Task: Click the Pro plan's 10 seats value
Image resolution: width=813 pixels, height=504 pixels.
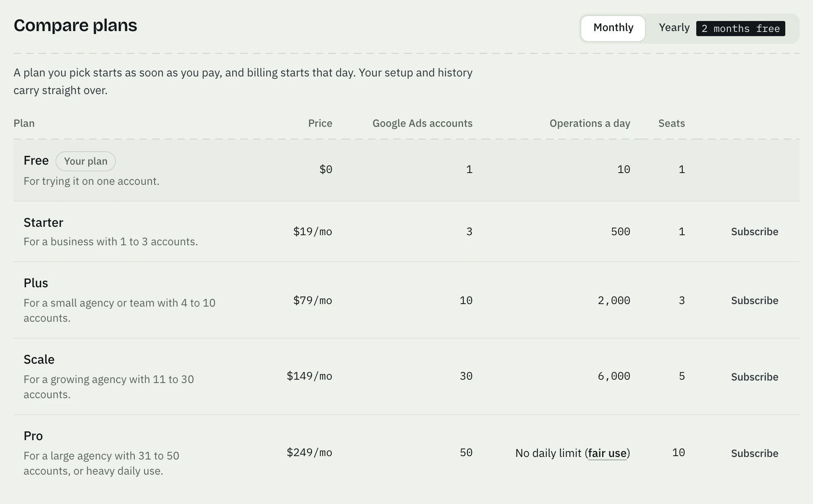Action: pyautogui.click(x=678, y=453)
